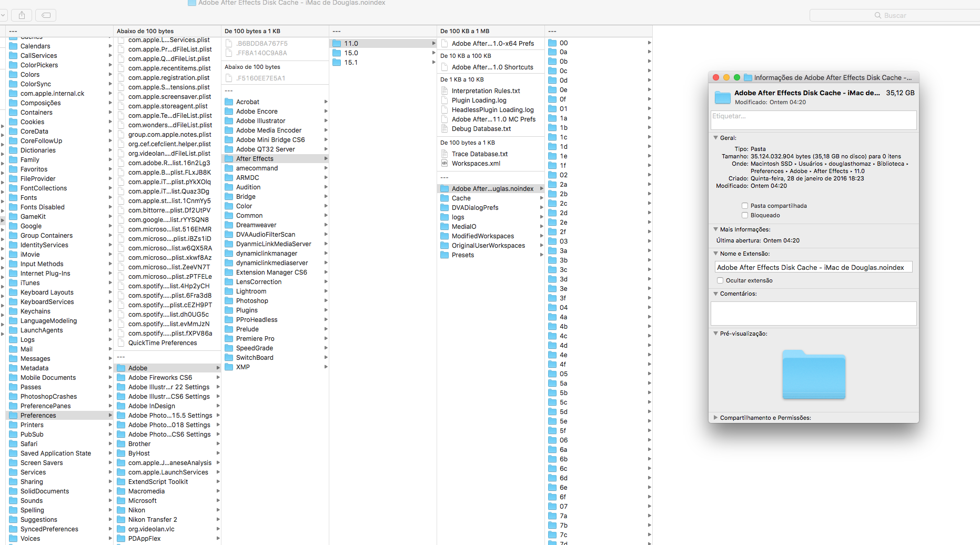Click the info window's title folder icon
The height and width of the screenshot is (545, 980).
[x=748, y=78]
